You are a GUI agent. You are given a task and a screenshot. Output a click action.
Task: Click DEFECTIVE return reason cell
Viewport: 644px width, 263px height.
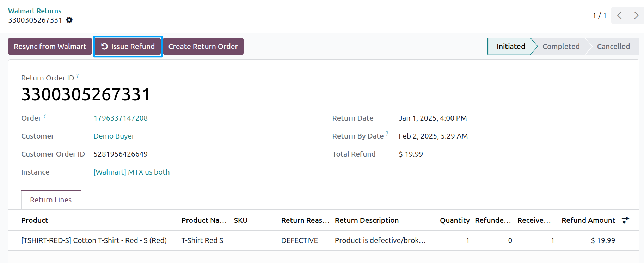300,240
